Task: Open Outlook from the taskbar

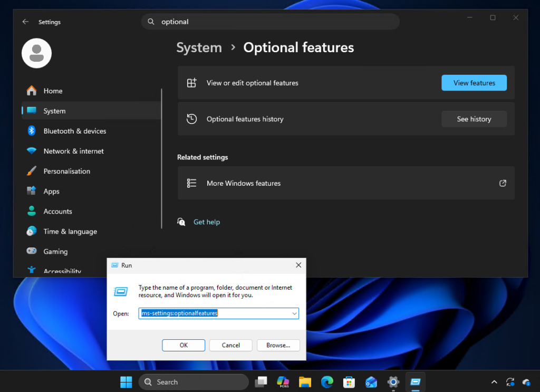Action: click(x=371, y=381)
